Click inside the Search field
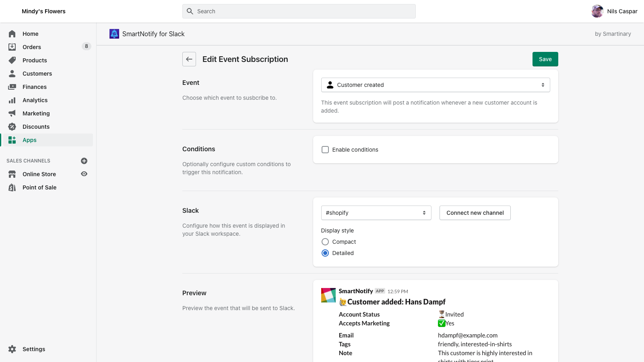Image resolution: width=644 pixels, height=362 pixels. coord(299,11)
